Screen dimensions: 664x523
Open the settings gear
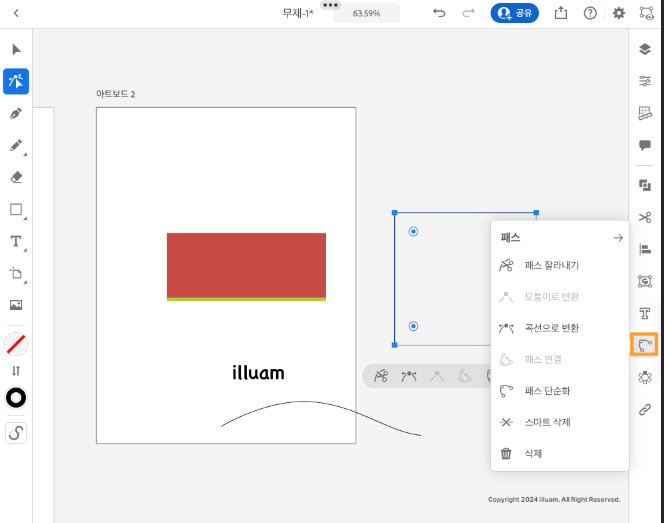[619, 13]
